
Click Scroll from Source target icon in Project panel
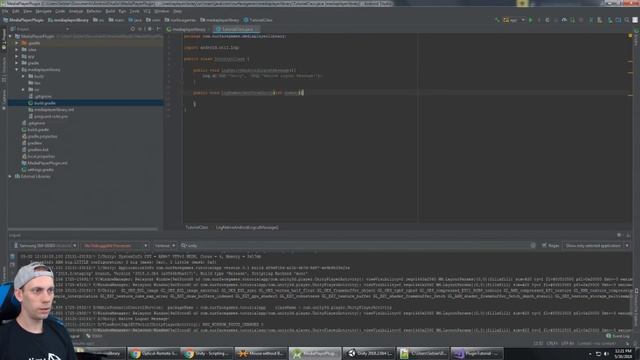tap(133, 29)
